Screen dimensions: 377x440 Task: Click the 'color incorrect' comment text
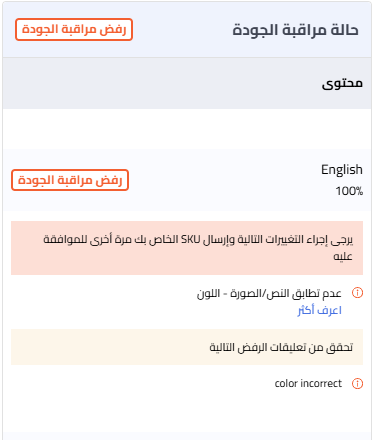308,383
